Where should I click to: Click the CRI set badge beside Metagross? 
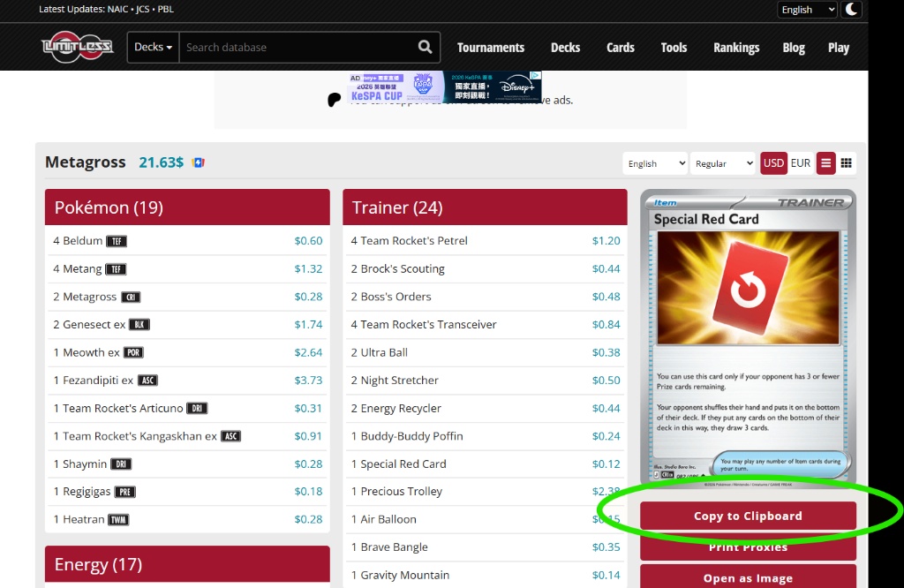click(x=131, y=298)
